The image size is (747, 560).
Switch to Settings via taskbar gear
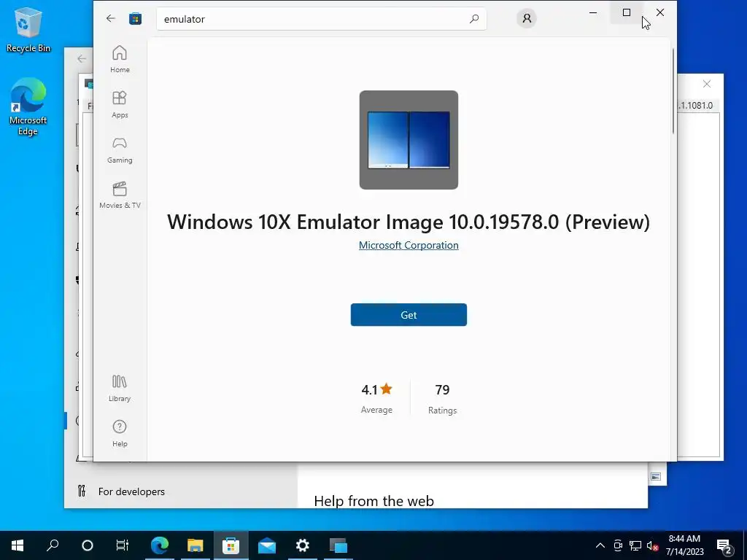(x=303, y=545)
